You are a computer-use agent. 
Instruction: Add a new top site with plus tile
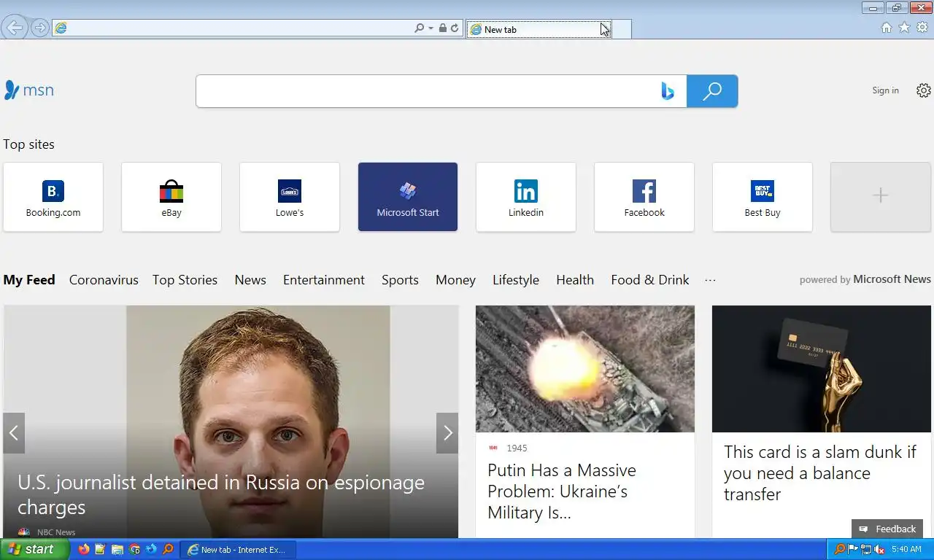(x=881, y=197)
